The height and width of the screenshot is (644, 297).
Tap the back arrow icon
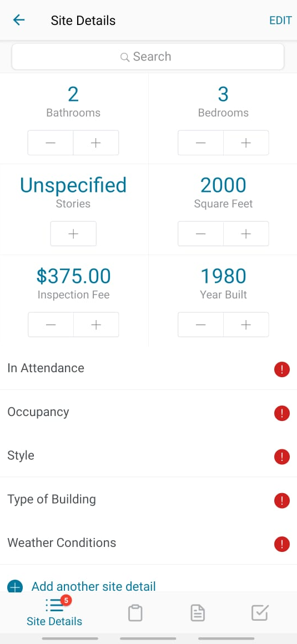tap(19, 20)
